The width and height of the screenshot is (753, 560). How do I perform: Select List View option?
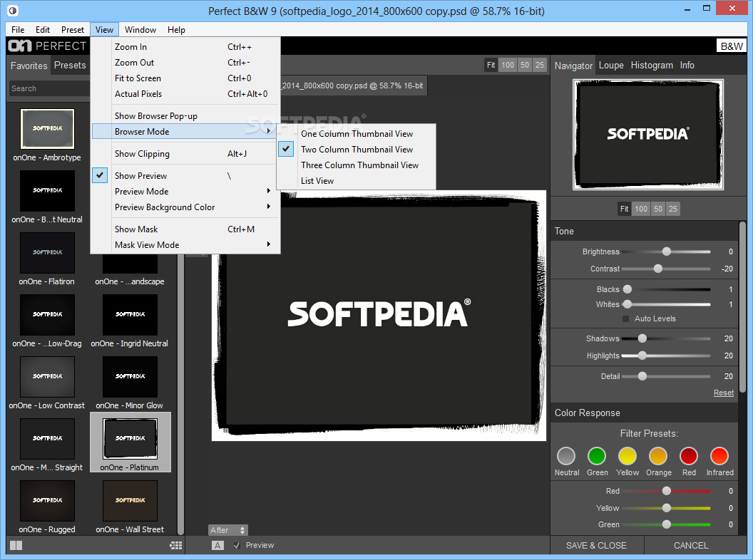(357, 181)
